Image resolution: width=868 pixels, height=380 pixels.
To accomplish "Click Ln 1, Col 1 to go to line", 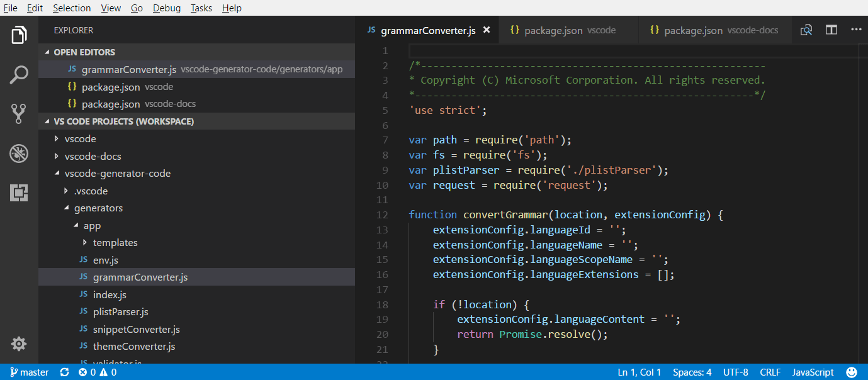I will (x=640, y=372).
